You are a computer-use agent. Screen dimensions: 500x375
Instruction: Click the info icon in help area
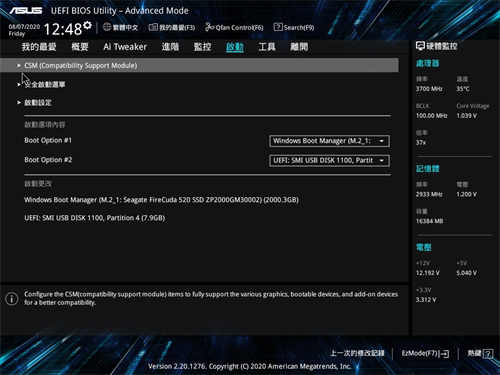(x=12, y=298)
